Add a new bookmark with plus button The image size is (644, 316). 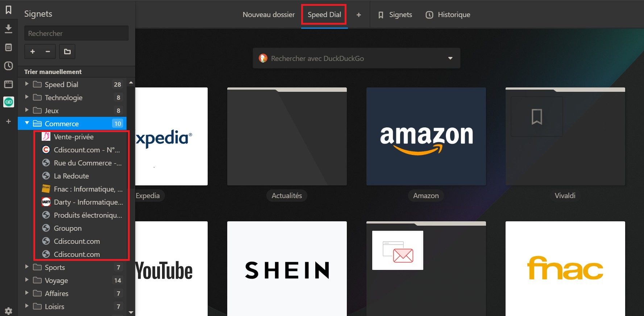tap(33, 52)
